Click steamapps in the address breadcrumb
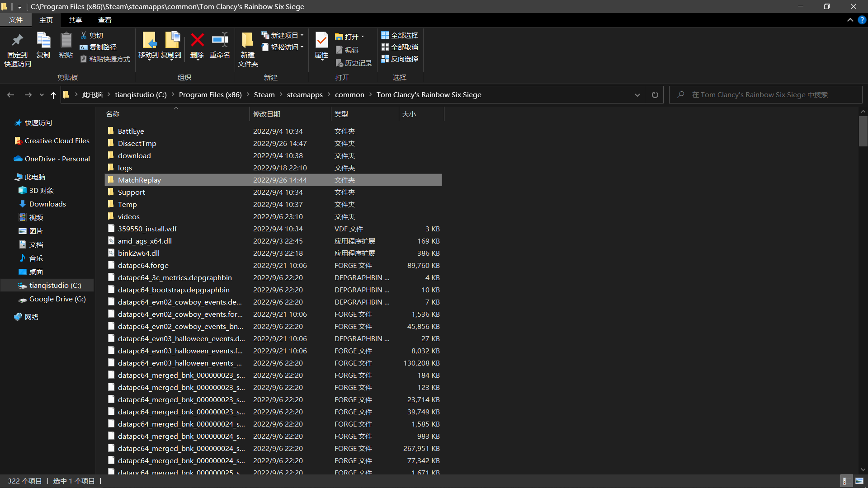 point(305,94)
